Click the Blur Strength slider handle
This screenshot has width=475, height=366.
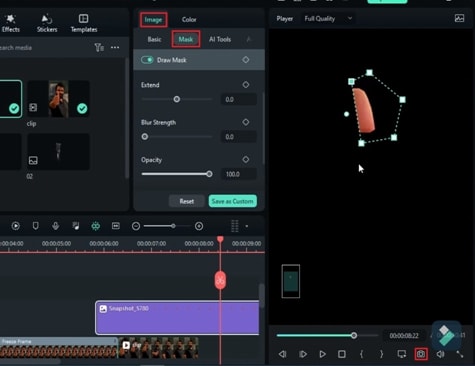(145, 137)
